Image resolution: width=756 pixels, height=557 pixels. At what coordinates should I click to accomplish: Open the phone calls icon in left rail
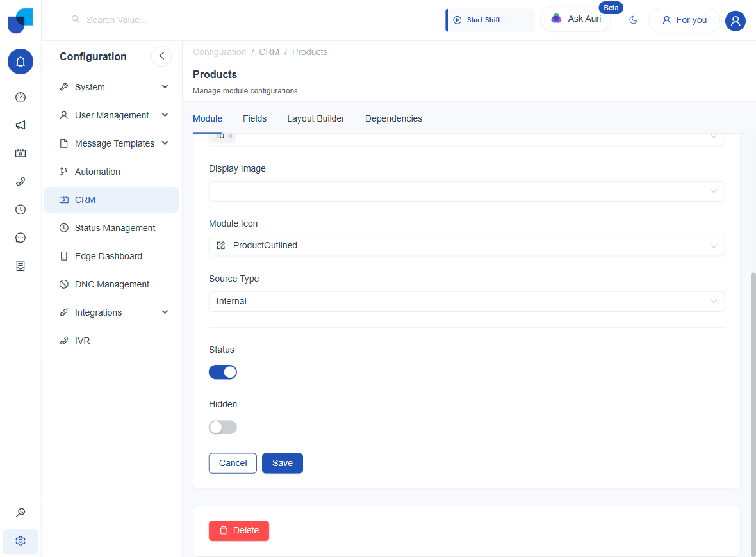(x=21, y=182)
